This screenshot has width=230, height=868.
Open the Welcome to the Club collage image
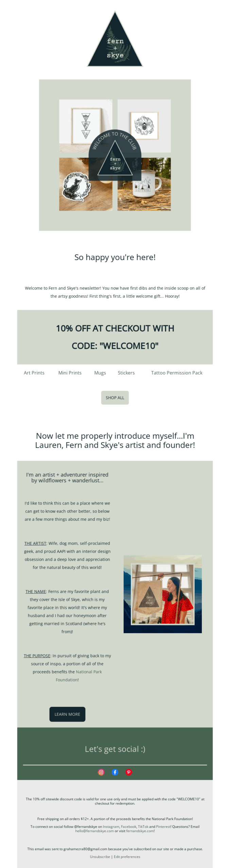[115, 155]
